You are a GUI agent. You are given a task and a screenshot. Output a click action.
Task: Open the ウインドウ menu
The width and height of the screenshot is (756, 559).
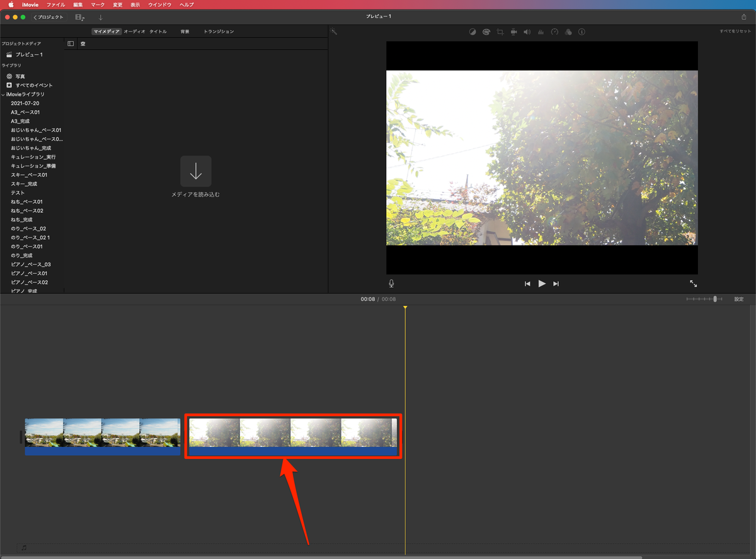pos(160,4)
